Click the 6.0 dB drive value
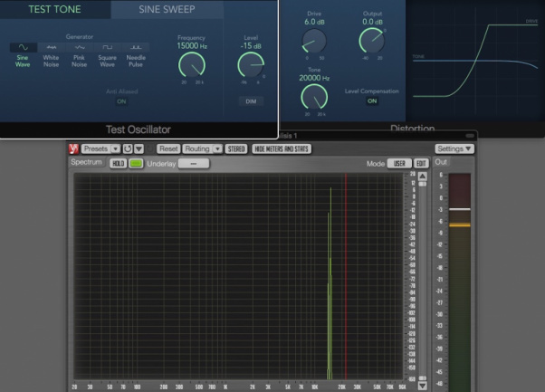 pos(314,22)
